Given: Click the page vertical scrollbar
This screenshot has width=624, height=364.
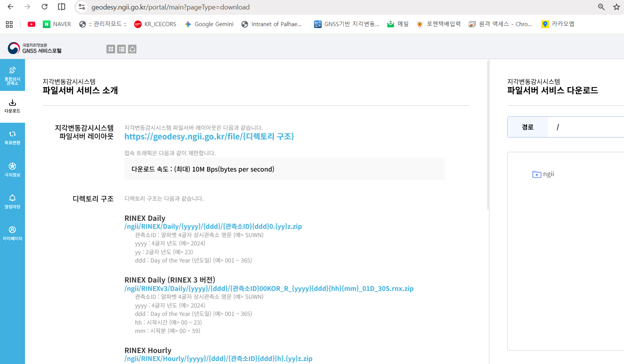Looking at the screenshot, I should (488, 136).
